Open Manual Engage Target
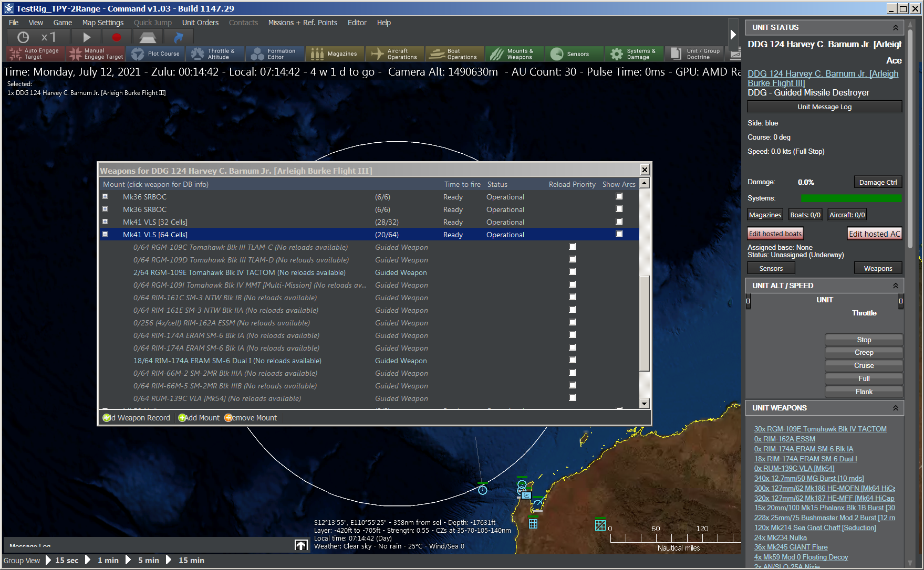This screenshot has width=924, height=570. tap(96, 54)
